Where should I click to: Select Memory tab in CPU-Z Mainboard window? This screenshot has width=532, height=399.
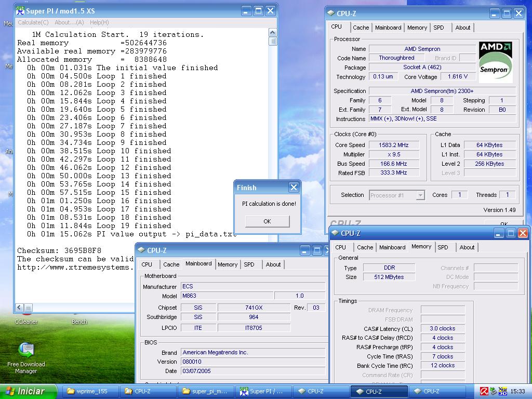[x=228, y=264]
